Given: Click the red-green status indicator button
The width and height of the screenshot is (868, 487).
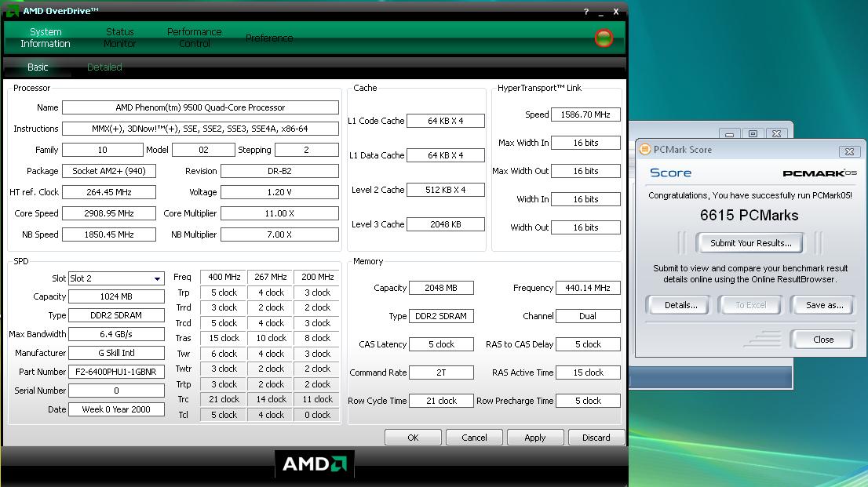Looking at the screenshot, I should coord(604,38).
